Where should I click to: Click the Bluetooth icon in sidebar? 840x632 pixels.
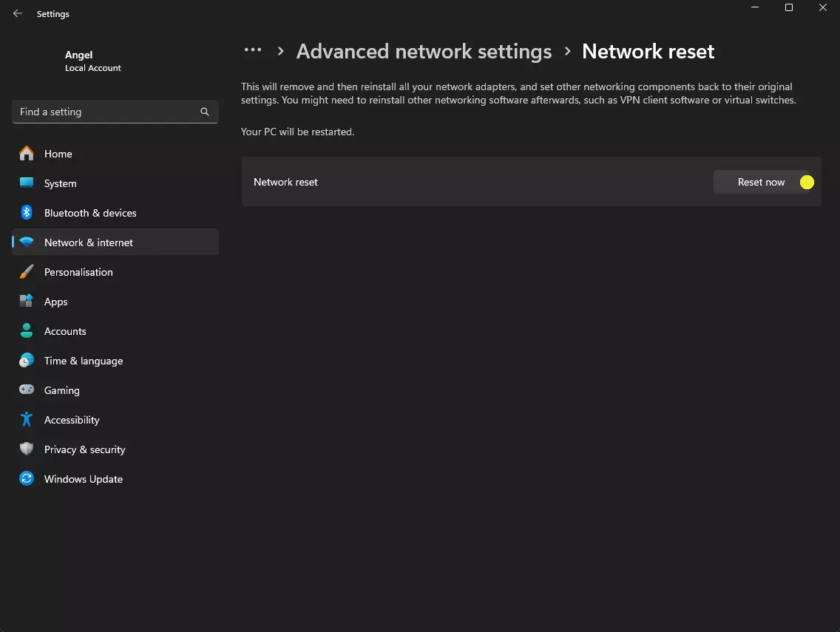pos(27,213)
